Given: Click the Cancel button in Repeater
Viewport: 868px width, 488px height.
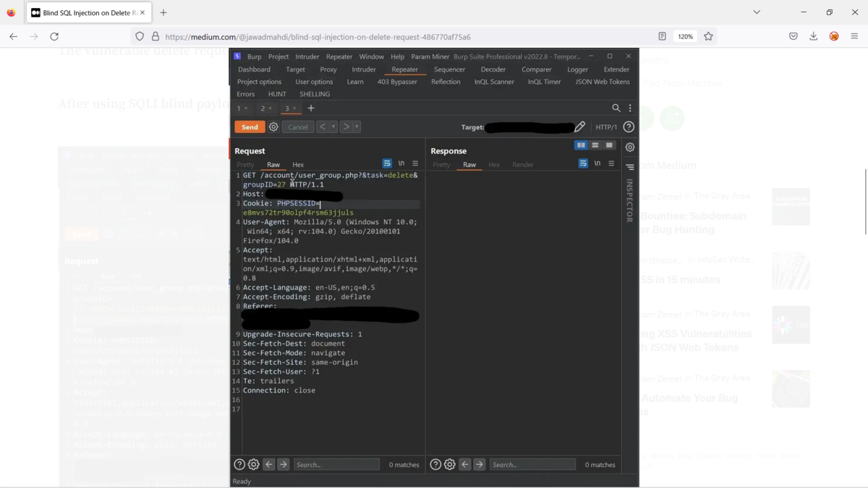Looking at the screenshot, I should (x=298, y=127).
